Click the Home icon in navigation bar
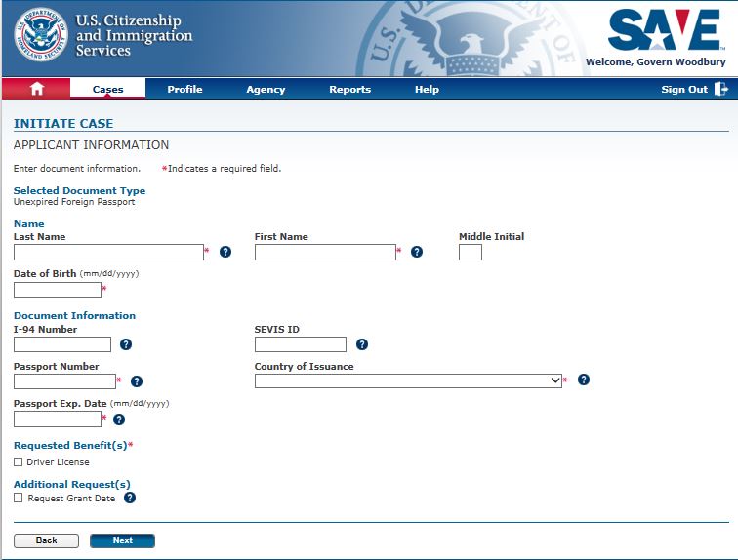The width and height of the screenshot is (738, 560). tap(37, 89)
